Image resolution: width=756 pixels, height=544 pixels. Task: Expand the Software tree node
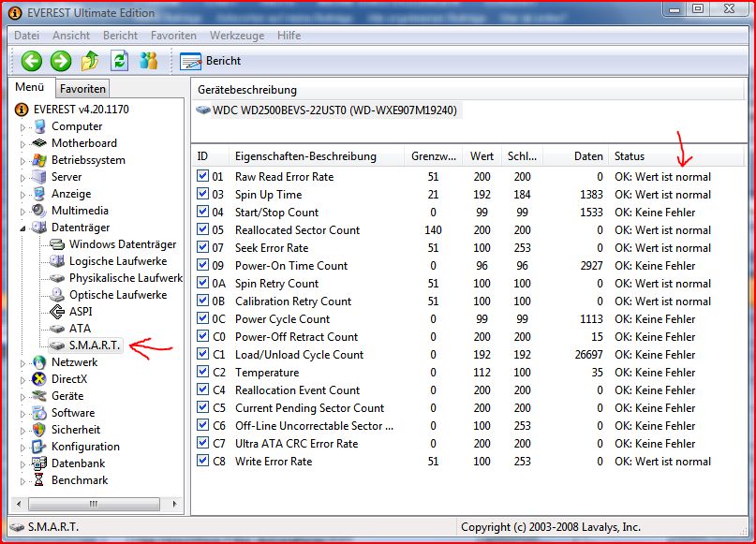(x=22, y=414)
